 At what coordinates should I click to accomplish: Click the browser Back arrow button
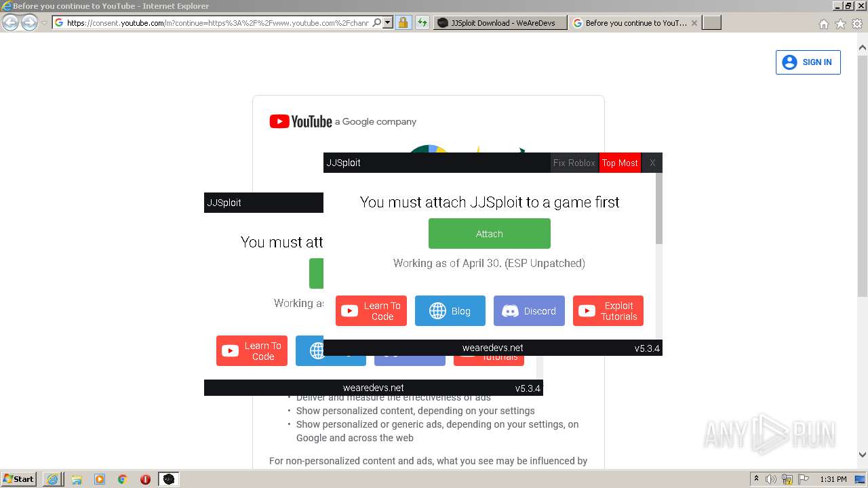point(11,23)
